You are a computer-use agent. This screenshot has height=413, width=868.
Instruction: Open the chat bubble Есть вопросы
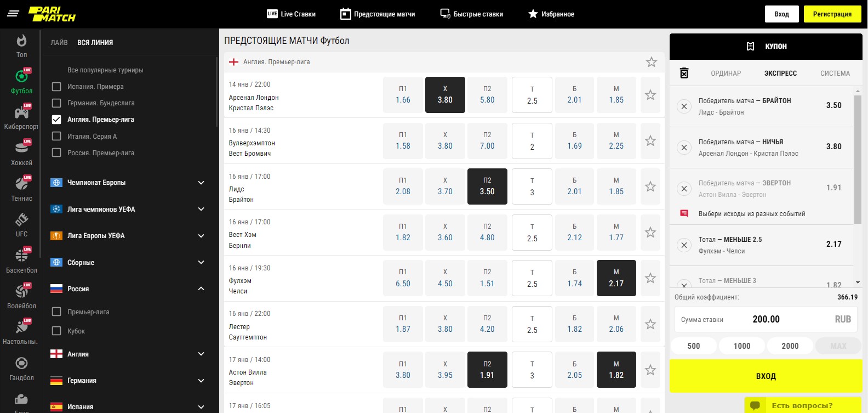(x=803, y=405)
